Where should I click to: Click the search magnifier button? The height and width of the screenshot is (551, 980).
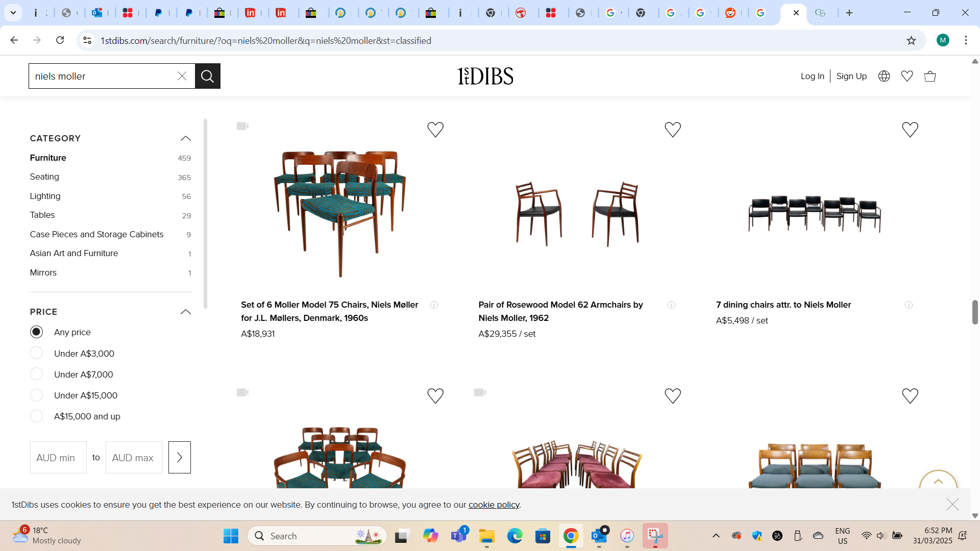pos(207,76)
